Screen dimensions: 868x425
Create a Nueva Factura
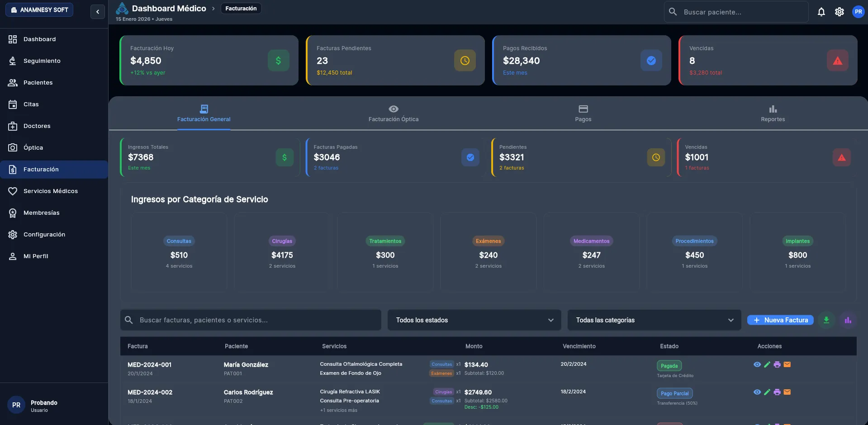pyautogui.click(x=780, y=320)
